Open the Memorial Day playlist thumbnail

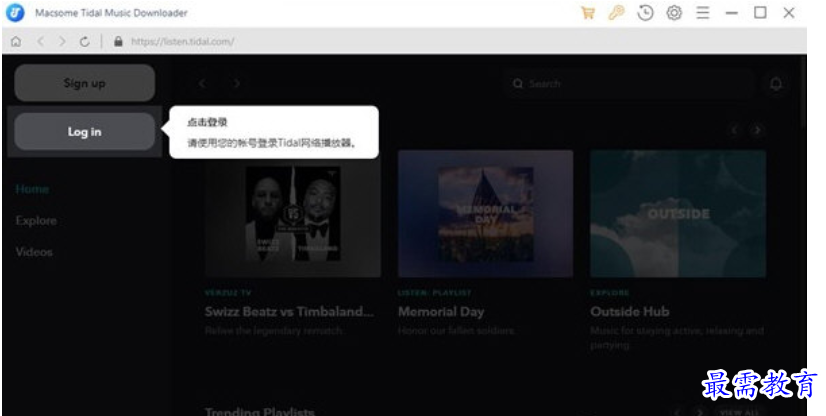click(485, 213)
